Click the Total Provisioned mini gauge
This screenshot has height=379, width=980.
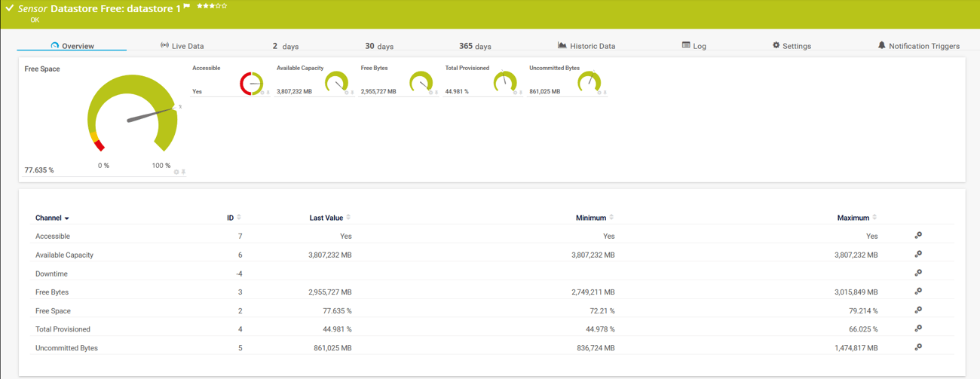point(504,81)
